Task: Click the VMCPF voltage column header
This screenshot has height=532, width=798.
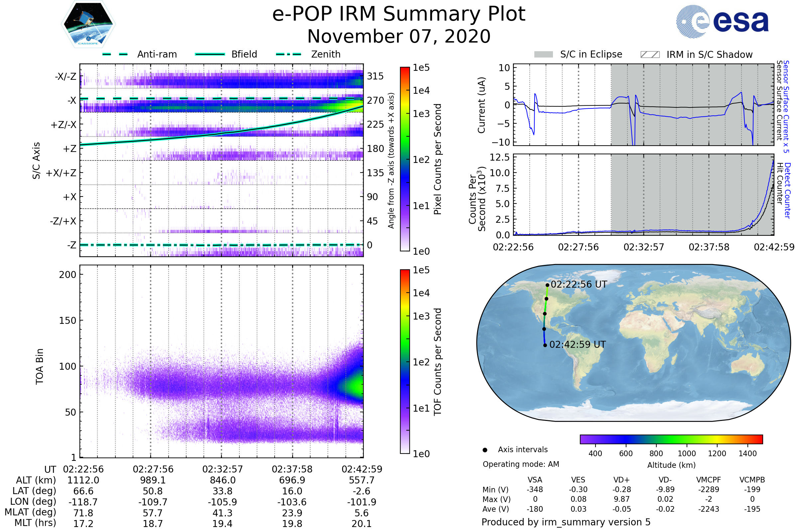Action: coord(709,480)
